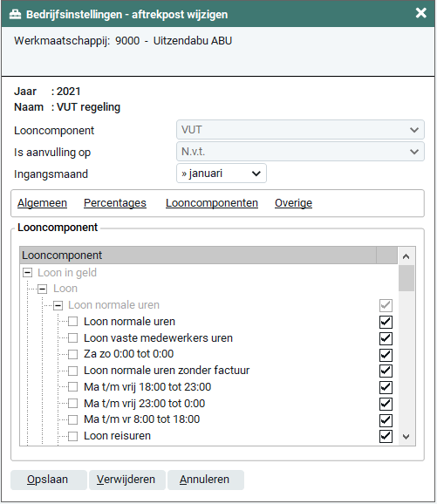Click the briefcase icon in title bar
Screen dimensions: 437x504
click(x=15, y=15)
